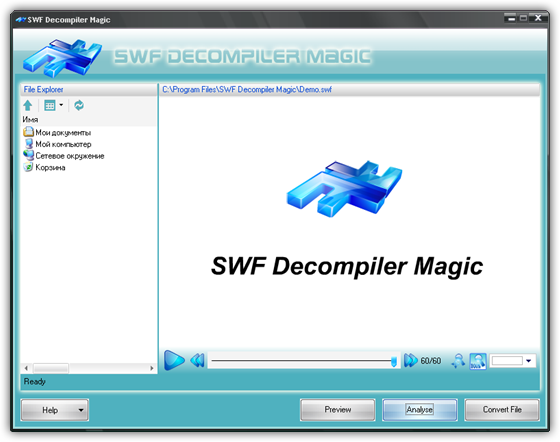Click the Ready status text

pyautogui.click(x=35, y=381)
